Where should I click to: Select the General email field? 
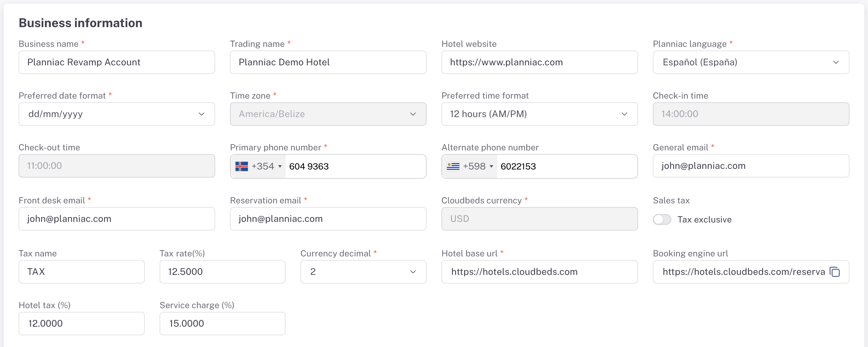[x=751, y=166]
